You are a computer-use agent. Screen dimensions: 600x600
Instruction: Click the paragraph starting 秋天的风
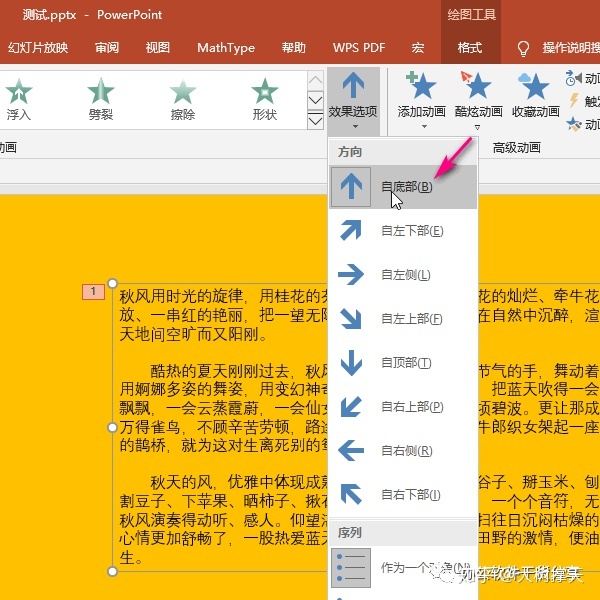coord(223,520)
